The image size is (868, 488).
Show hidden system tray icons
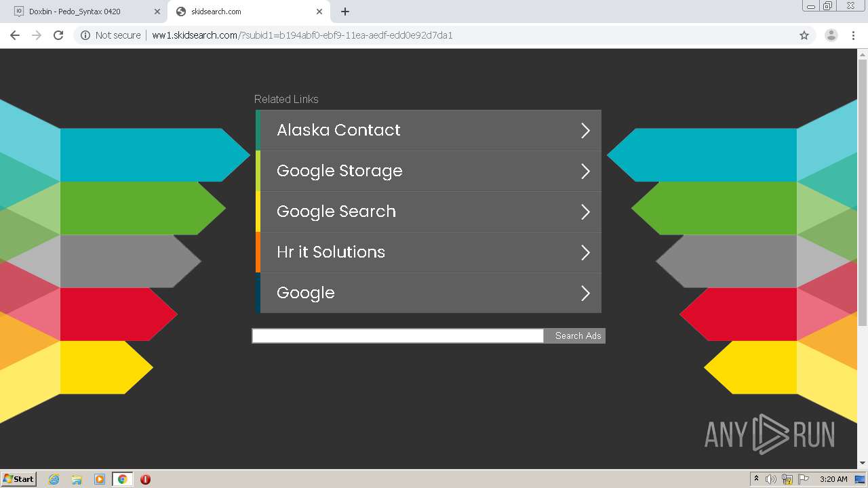tap(756, 479)
